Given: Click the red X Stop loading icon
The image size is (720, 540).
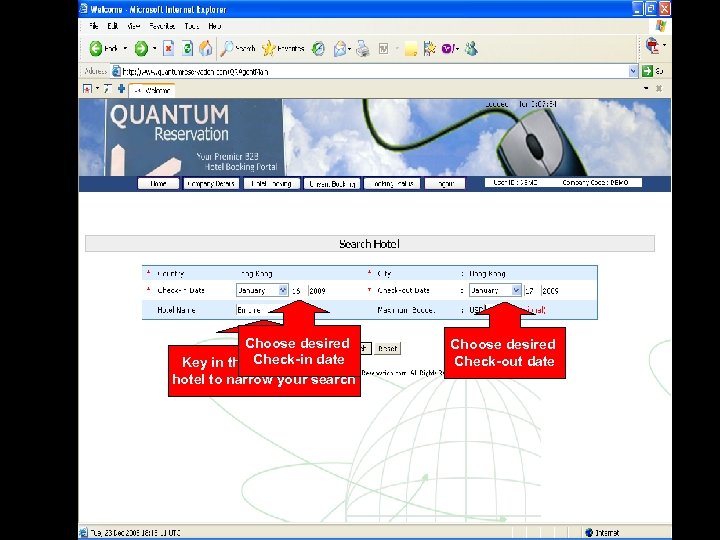Looking at the screenshot, I should [169, 48].
